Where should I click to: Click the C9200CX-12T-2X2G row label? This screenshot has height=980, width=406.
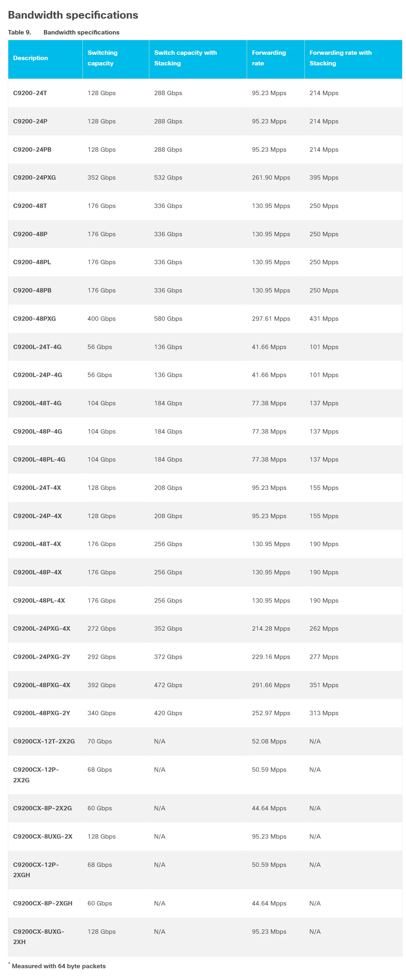coord(44,741)
